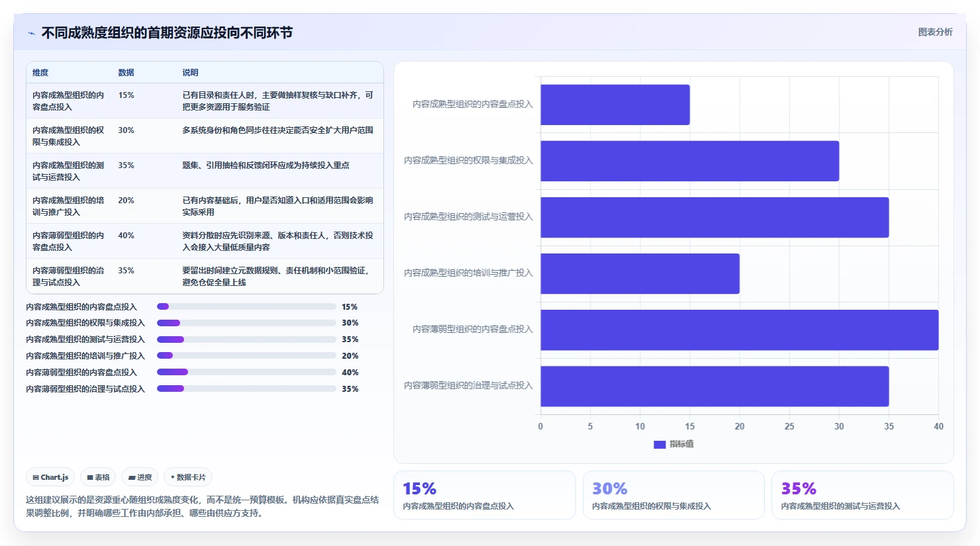Click the 数据 table column header
The image size is (980, 546).
pos(126,73)
